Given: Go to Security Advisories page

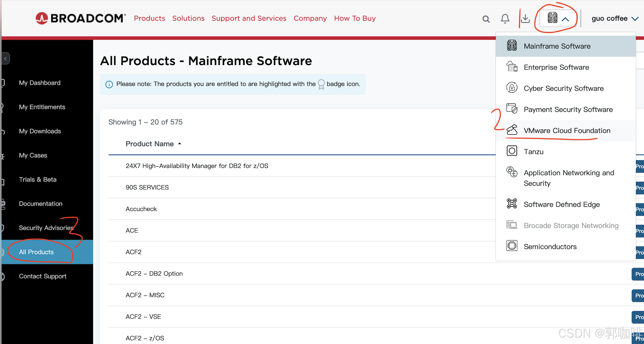Looking at the screenshot, I should [x=46, y=228].
